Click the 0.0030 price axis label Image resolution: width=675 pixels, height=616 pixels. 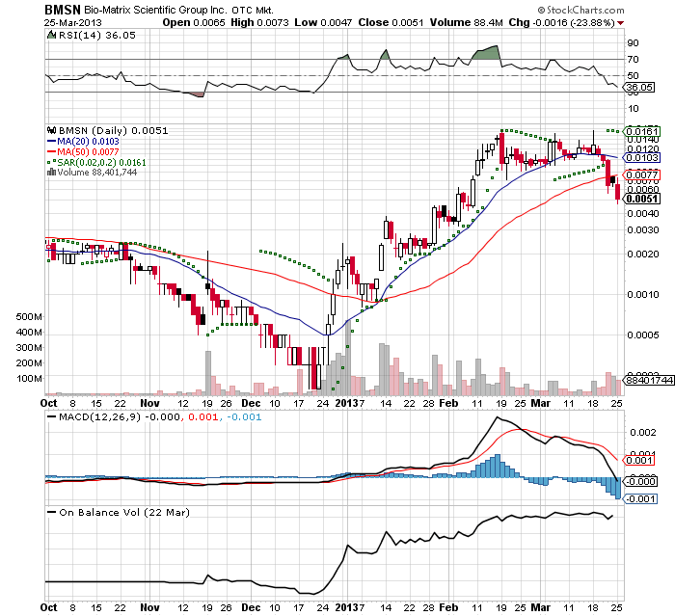pyautogui.click(x=643, y=229)
